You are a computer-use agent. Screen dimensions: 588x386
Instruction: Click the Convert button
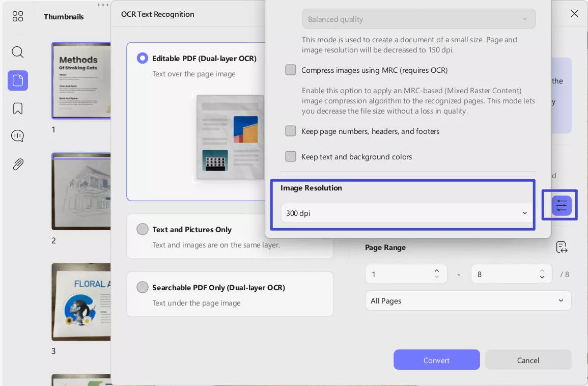[436, 360]
